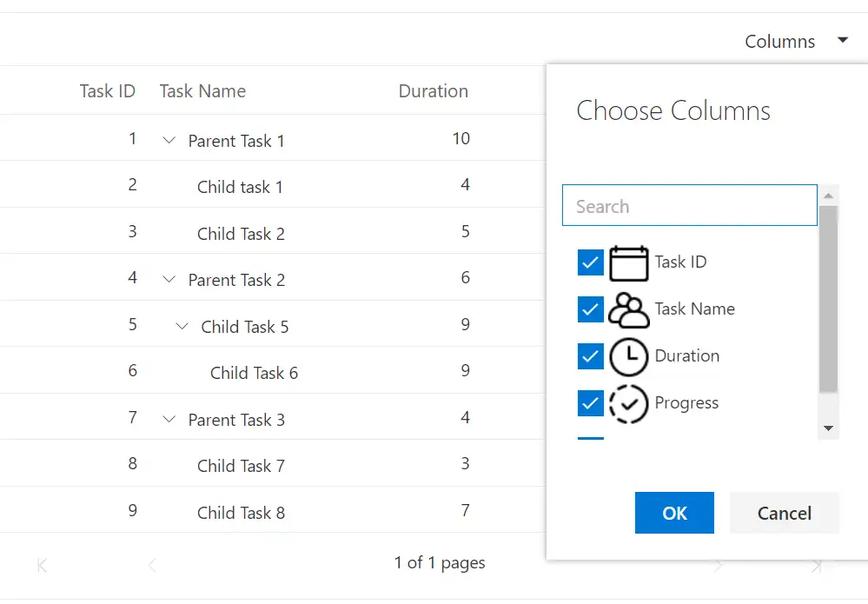The image size is (868, 604).
Task: Click the first-page pager icon
Action: coord(41,563)
